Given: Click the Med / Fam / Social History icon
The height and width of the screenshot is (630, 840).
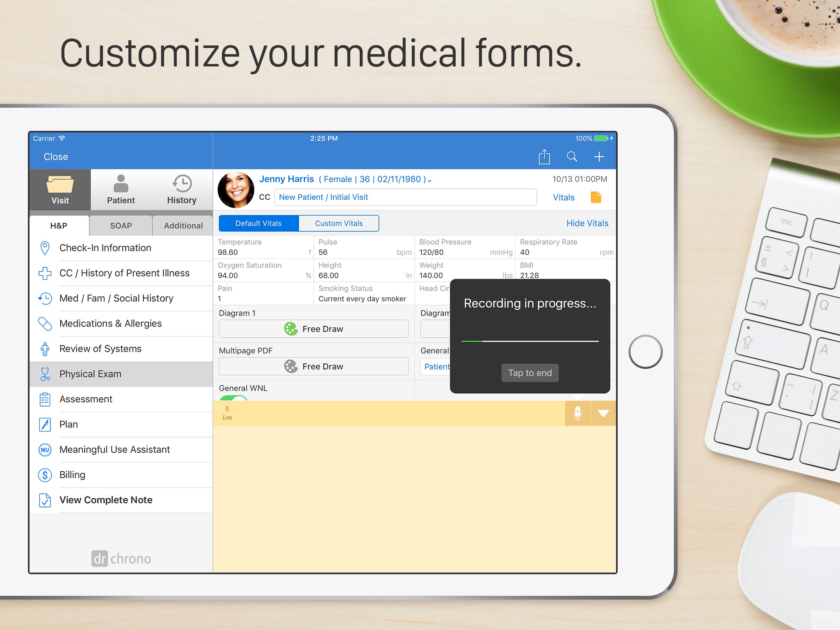Looking at the screenshot, I should [x=44, y=298].
